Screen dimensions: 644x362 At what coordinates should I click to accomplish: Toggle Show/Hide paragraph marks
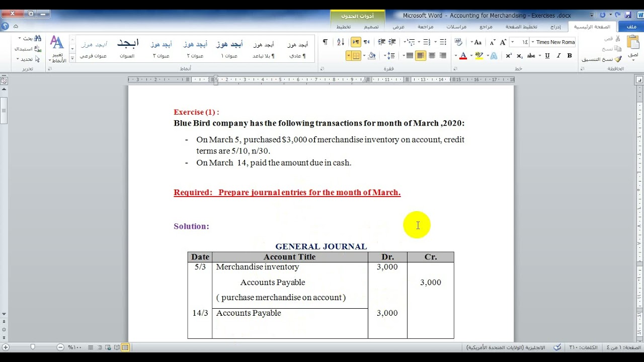point(325,42)
